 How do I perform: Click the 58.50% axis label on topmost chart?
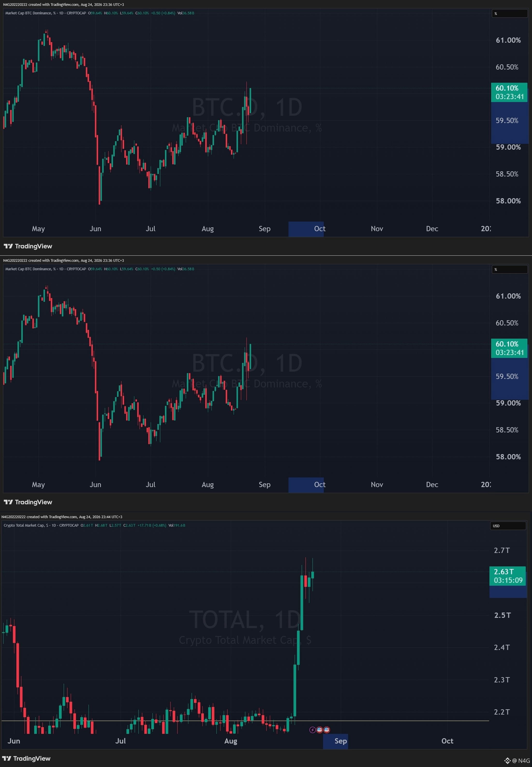click(x=507, y=174)
